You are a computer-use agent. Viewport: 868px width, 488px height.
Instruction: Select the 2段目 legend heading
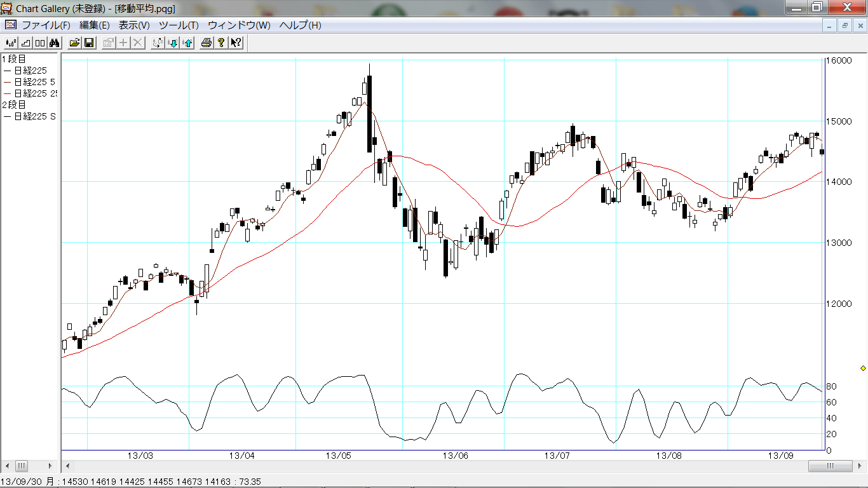[x=14, y=105]
